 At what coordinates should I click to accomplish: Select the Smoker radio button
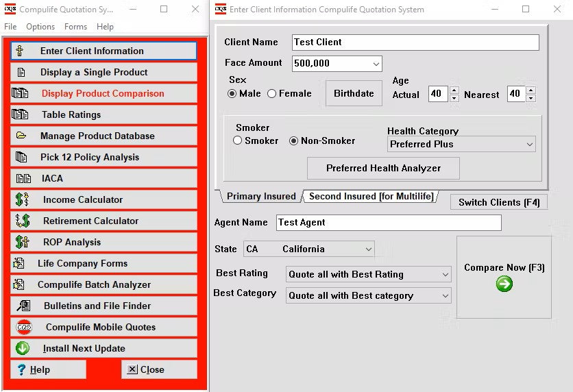[x=238, y=141]
